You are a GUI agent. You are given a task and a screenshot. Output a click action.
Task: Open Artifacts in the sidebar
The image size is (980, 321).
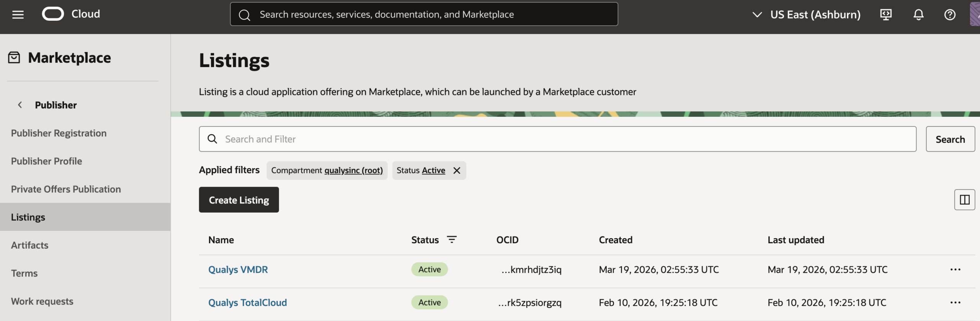29,245
